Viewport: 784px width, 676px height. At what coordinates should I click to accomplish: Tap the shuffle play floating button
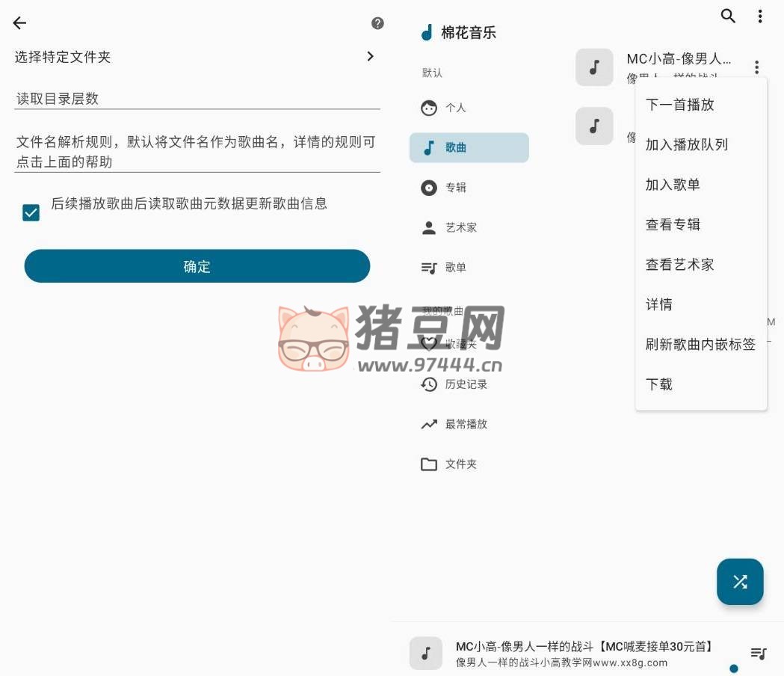tap(740, 582)
